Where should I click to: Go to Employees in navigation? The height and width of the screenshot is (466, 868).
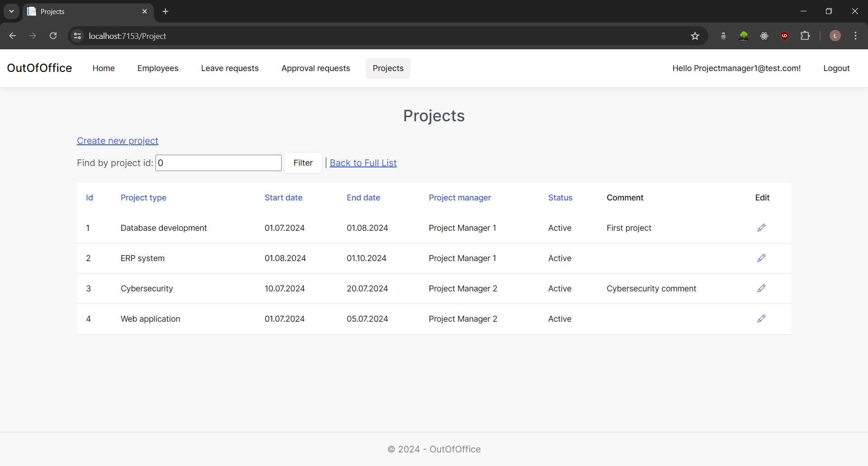(158, 68)
